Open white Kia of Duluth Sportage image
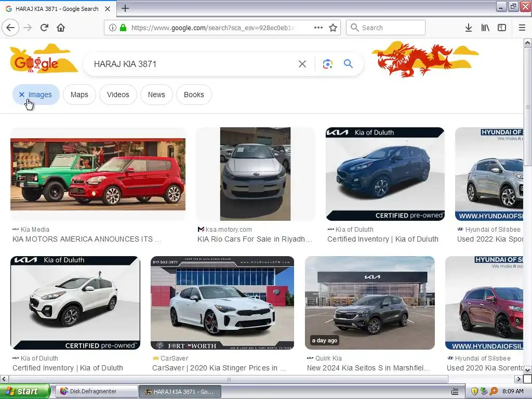 [x=75, y=303]
